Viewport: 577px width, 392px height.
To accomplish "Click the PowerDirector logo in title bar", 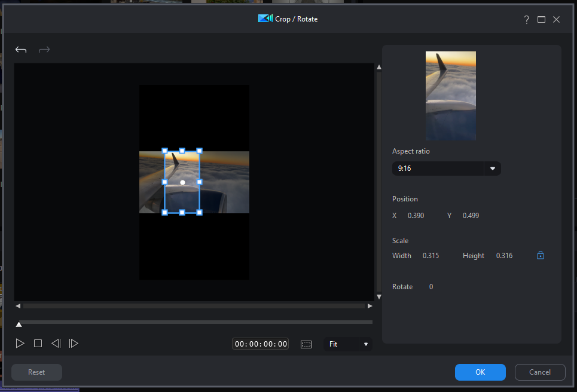I will tap(265, 19).
